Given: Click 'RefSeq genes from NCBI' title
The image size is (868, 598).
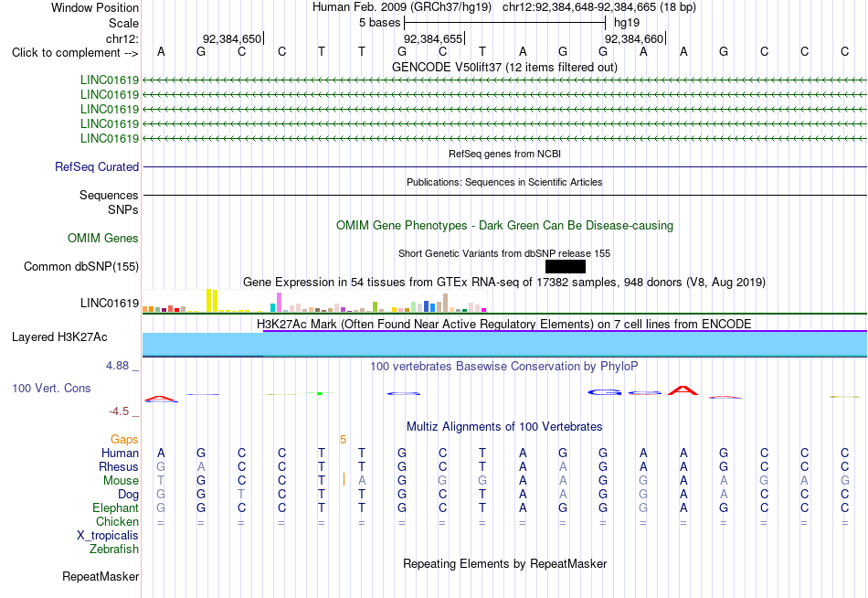Looking at the screenshot, I should [504, 154].
